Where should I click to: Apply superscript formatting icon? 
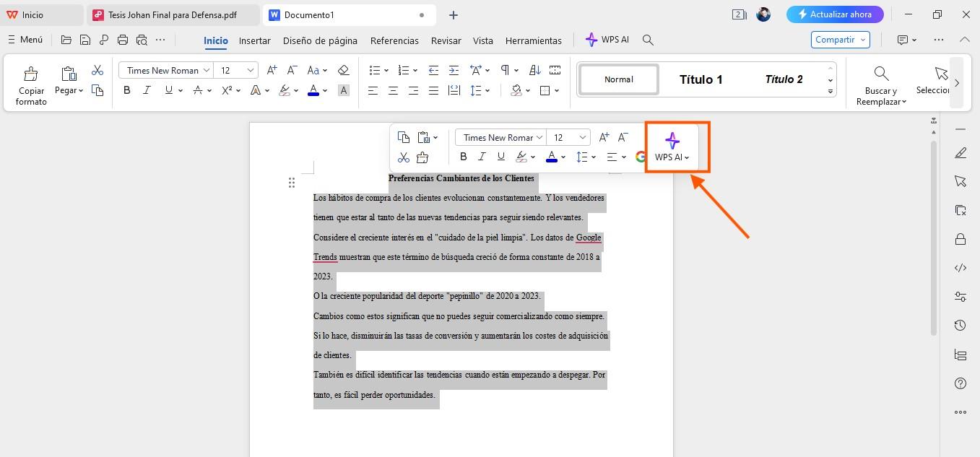(227, 90)
